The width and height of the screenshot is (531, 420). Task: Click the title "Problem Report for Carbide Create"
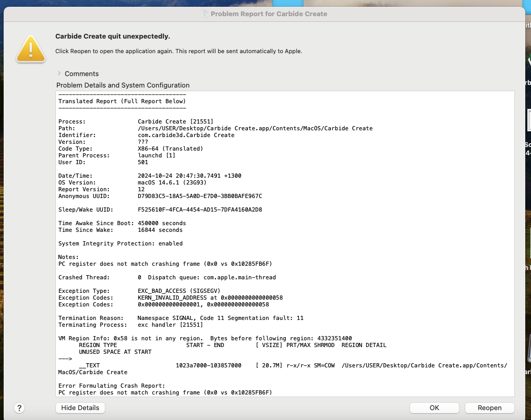269,14
